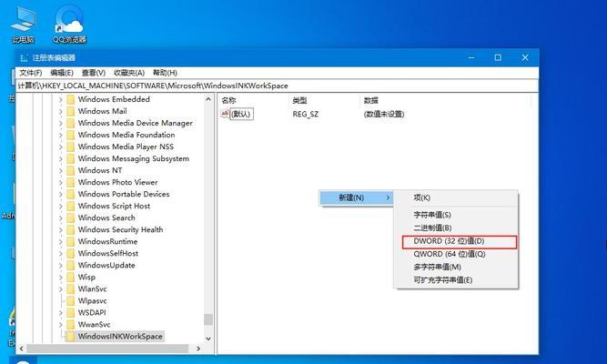Select the WindowsUpdate folder icon

(70, 266)
